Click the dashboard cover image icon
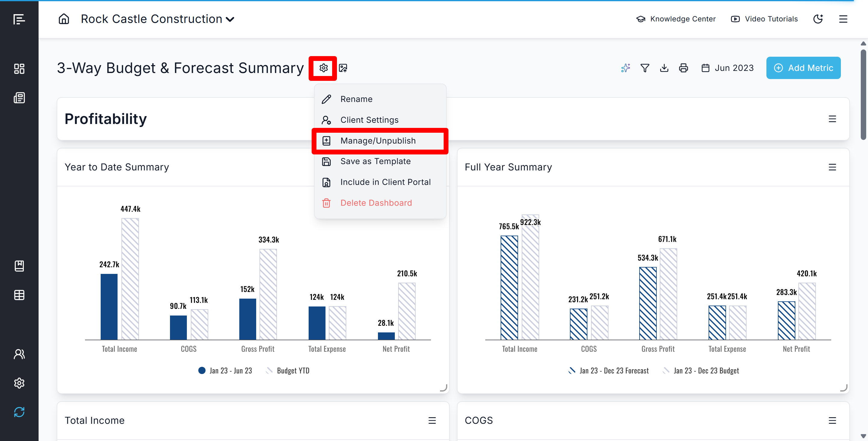Viewport: 868px width, 441px height. coord(343,68)
